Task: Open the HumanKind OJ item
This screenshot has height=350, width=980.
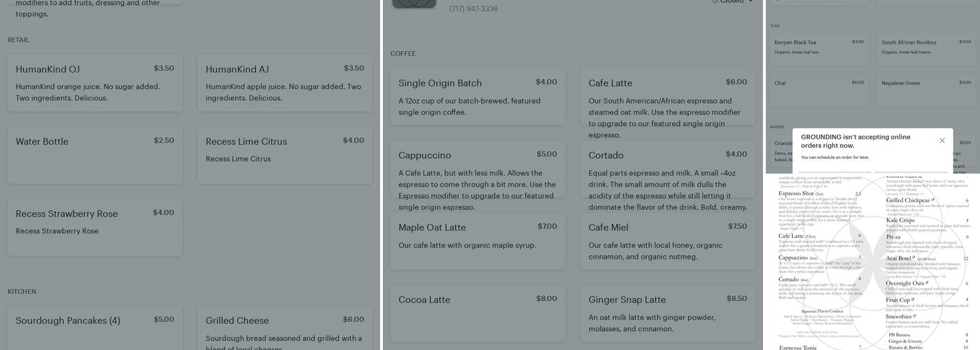Action: click(95, 83)
